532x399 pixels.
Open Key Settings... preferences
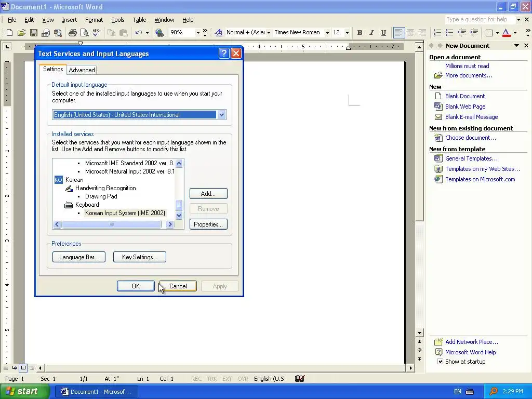pos(139,257)
